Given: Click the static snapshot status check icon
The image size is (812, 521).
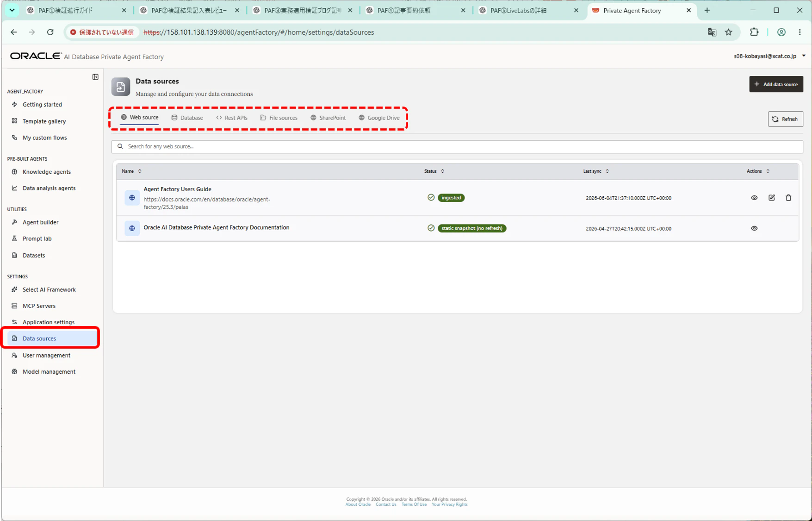Looking at the screenshot, I should click(431, 228).
